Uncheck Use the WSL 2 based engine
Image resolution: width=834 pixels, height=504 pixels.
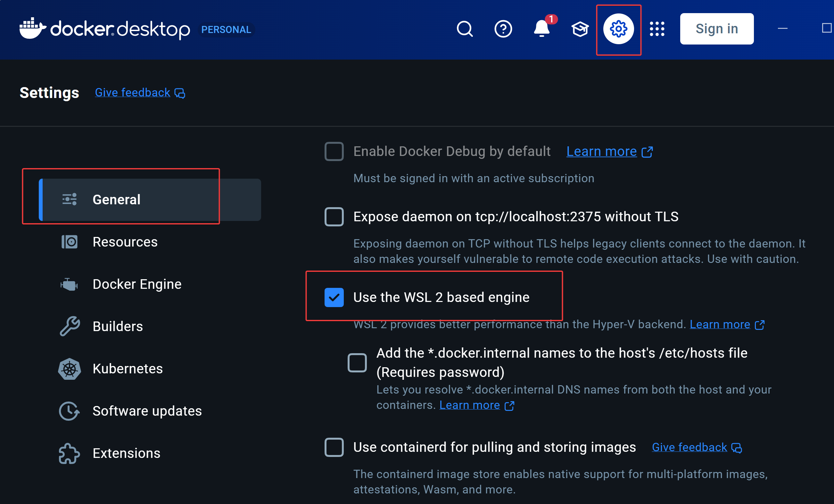(334, 297)
